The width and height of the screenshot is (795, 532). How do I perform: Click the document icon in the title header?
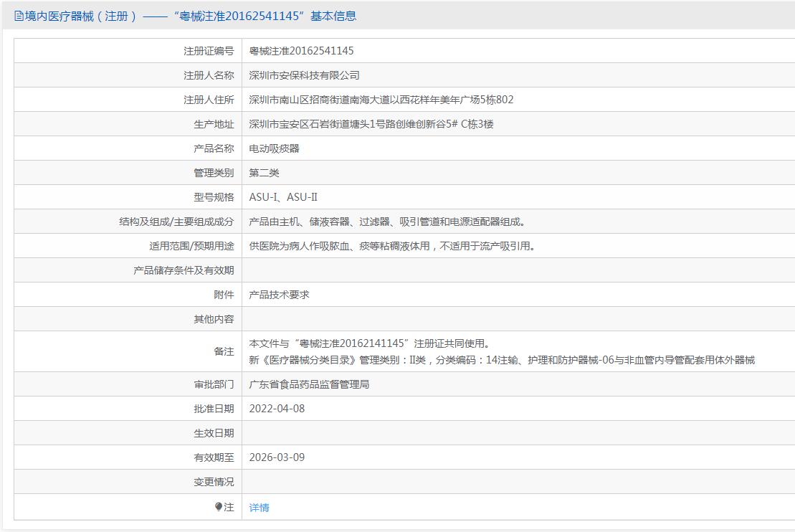pos(19,16)
